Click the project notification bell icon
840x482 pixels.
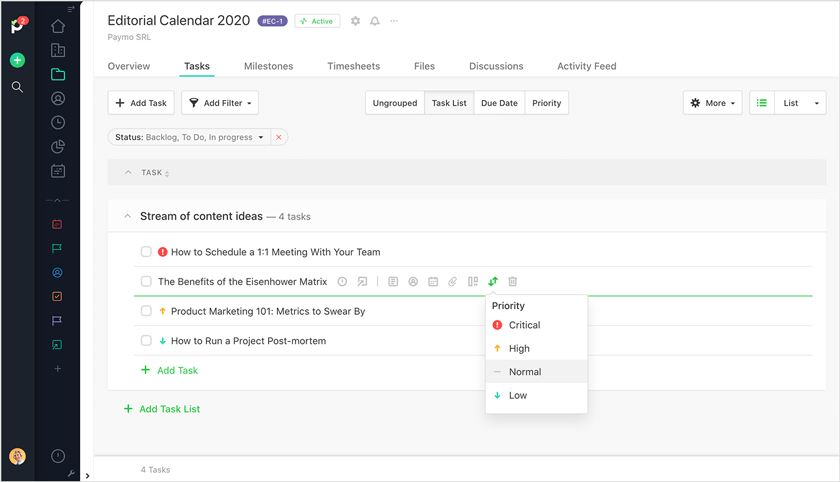375,21
